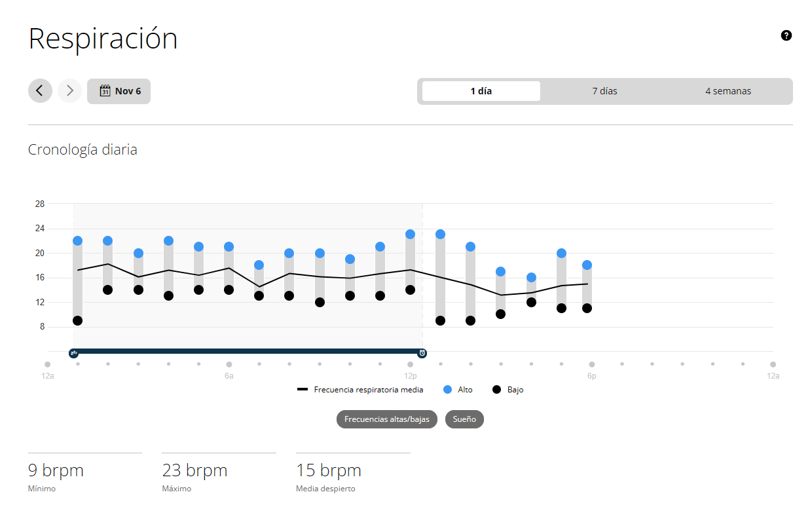Image resolution: width=812 pixels, height=509 pixels.
Task: Switch to the 7 días view
Action: pyautogui.click(x=604, y=91)
